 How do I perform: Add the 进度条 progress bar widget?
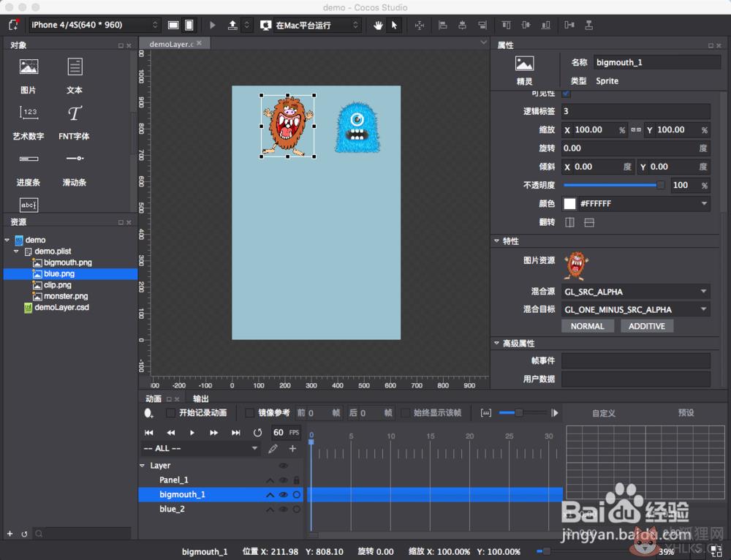tap(29, 169)
